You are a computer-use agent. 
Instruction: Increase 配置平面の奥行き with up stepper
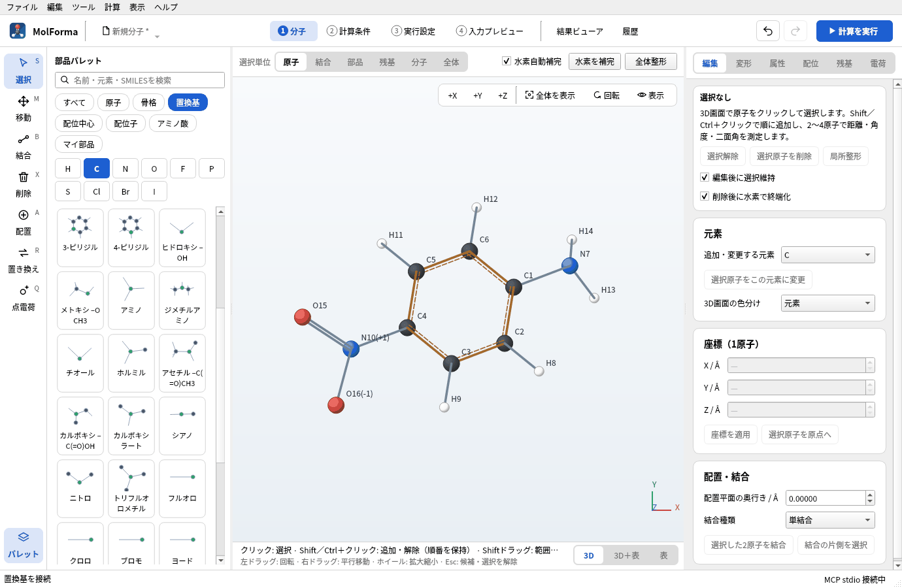coord(870,495)
